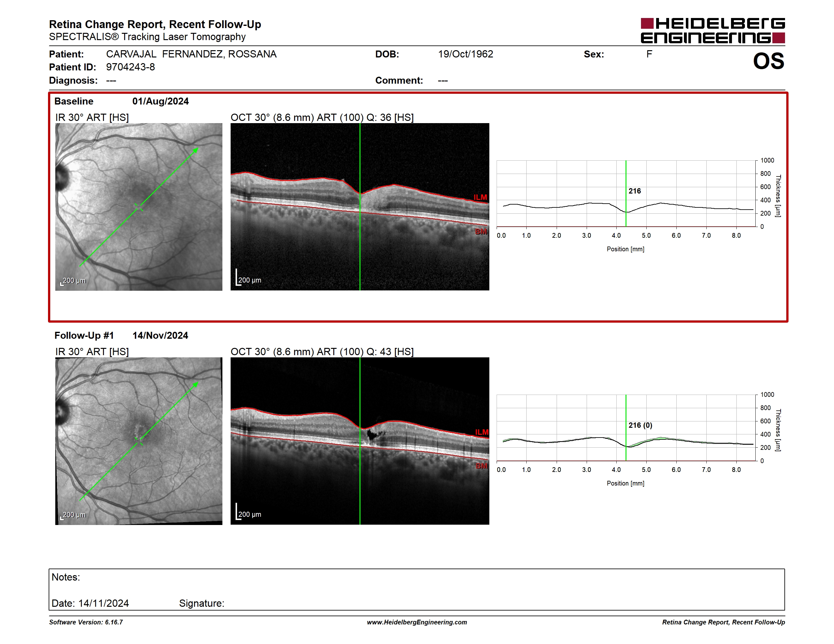Click the footer 'Retina Change Report, Recent Follow-Up' text

[x=724, y=622]
